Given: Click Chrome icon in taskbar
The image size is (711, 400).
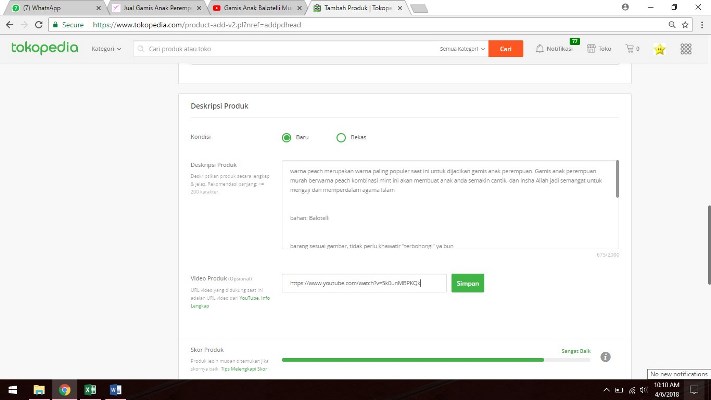Looking at the screenshot, I should point(64,390).
